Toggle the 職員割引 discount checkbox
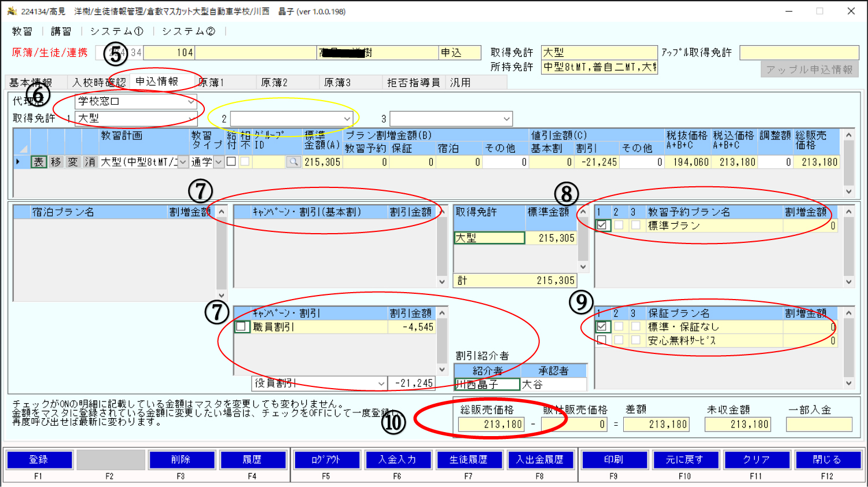 click(x=241, y=327)
